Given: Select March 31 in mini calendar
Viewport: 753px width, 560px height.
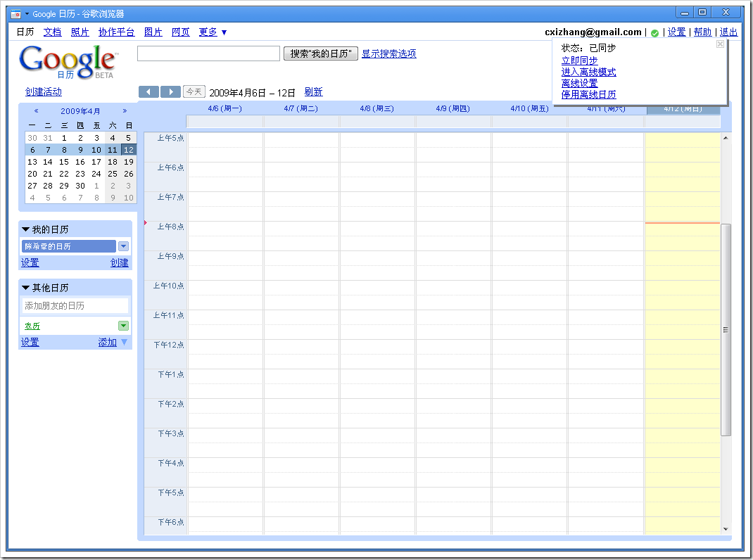Looking at the screenshot, I should pyautogui.click(x=48, y=138).
